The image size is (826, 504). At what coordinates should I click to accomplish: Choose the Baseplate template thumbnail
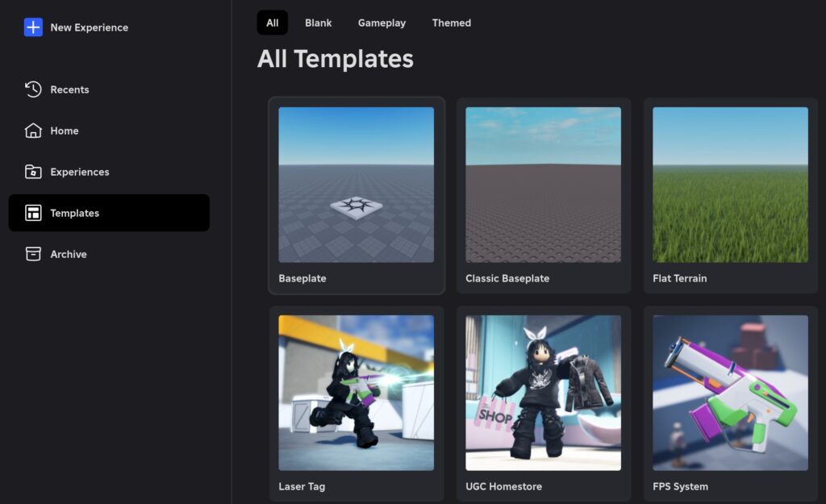click(356, 185)
